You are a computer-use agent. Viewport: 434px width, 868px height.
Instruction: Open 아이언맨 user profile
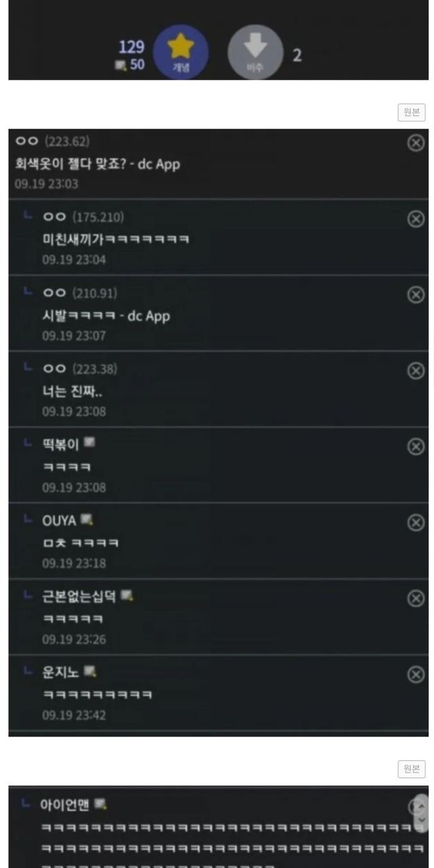tap(64, 805)
